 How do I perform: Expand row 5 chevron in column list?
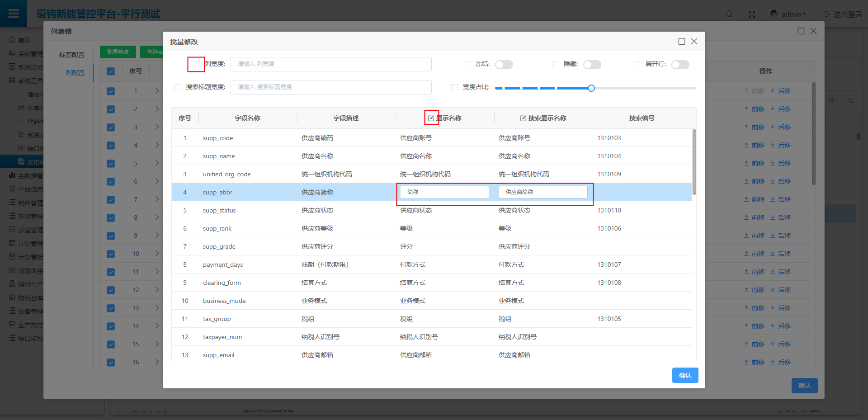pyautogui.click(x=157, y=163)
